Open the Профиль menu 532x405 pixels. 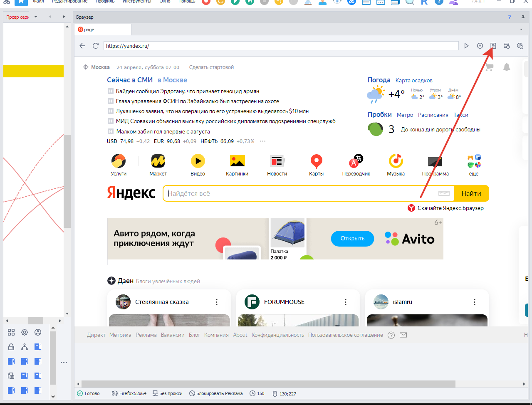pyautogui.click(x=105, y=2)
